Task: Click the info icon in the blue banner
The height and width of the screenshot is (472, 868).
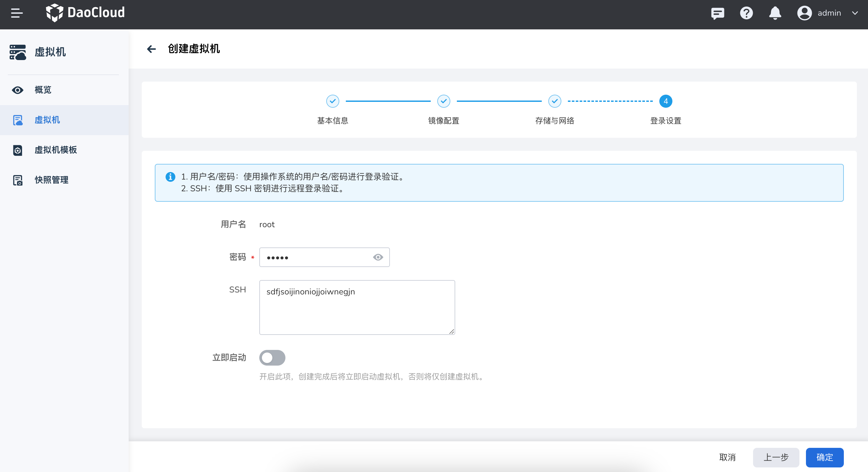Action: [170, 177]
